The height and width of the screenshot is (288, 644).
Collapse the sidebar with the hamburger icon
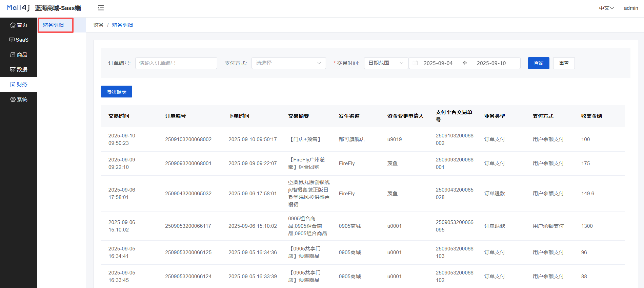pos(101,8)
